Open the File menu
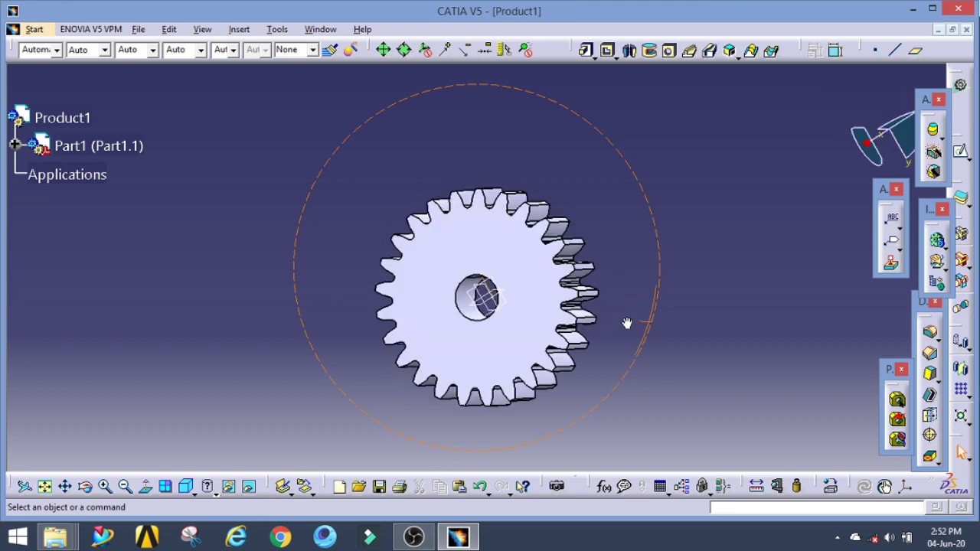Image resolution: width=980 pixels, height=551 pixels. (x=139, y=29)
